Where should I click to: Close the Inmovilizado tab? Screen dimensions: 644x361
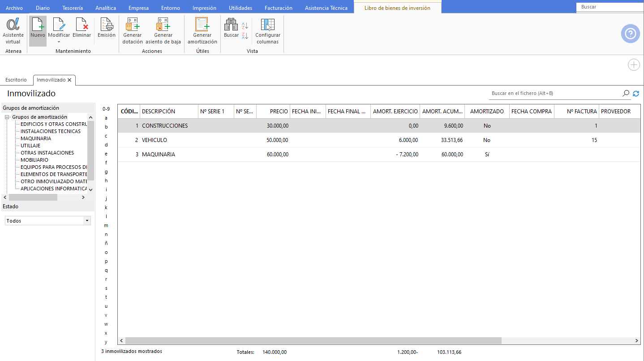click(69, 80)
